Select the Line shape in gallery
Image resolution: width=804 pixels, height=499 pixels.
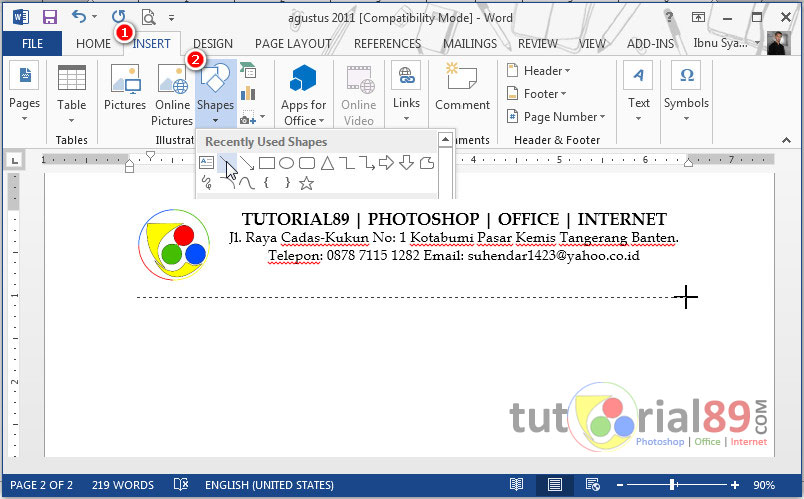coord(226,163)
